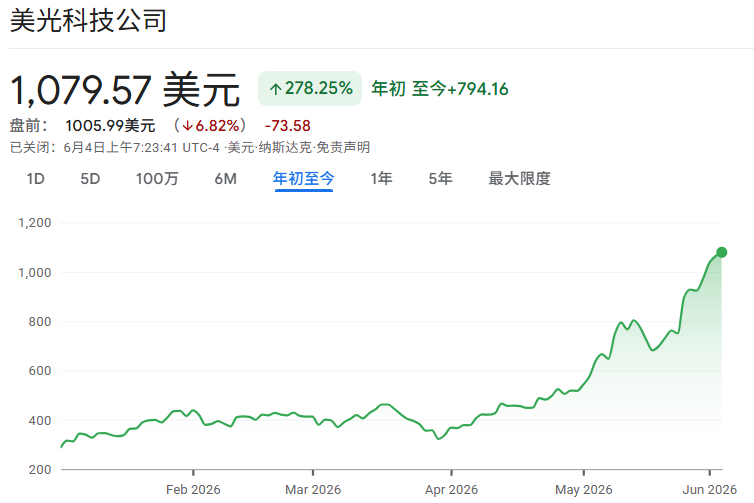Image resolution: width=754 pixels, height=503 pixels.
Task: Click the Mar 2026 axis label
Action: click(313, 490)
